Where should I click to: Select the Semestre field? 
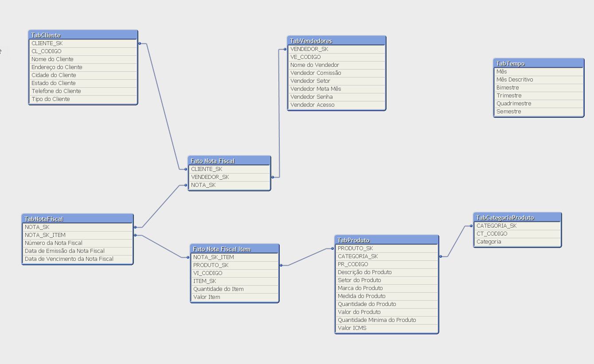(539, 112)
